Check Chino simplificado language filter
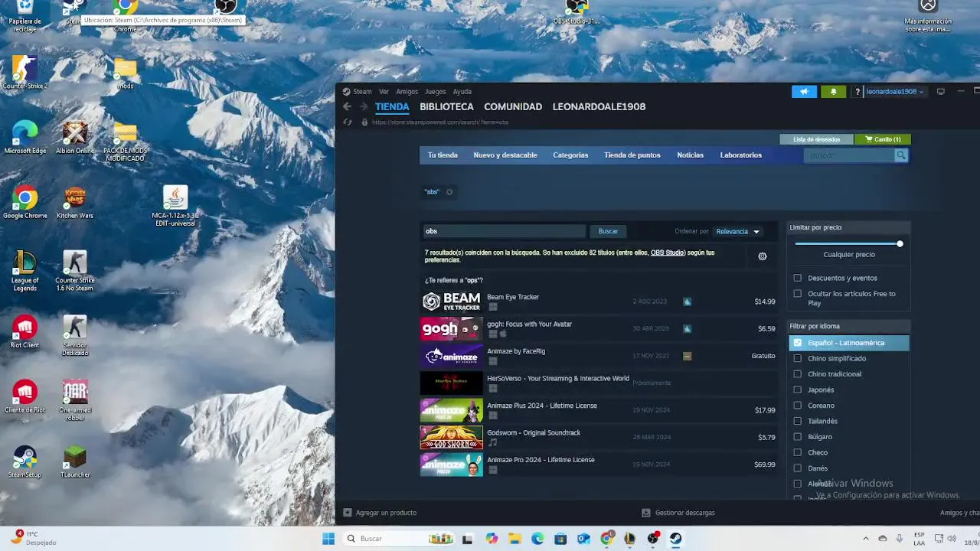980x551 pixels. 798,358
